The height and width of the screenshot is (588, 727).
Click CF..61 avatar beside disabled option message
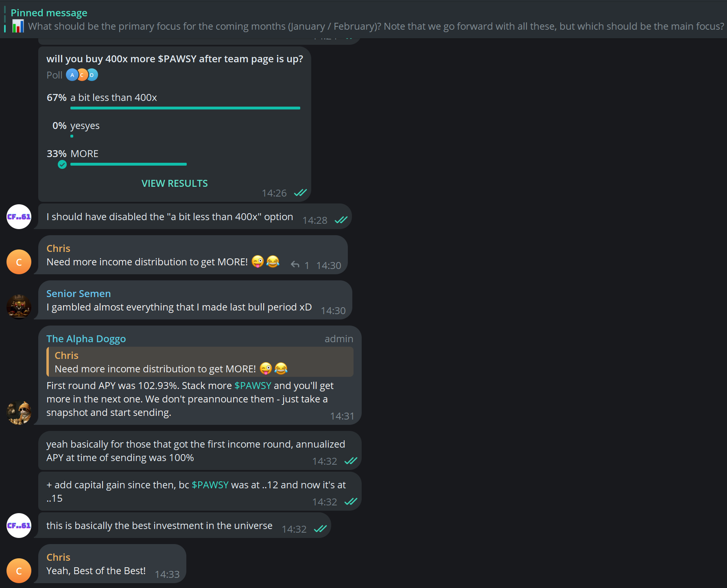19,216
